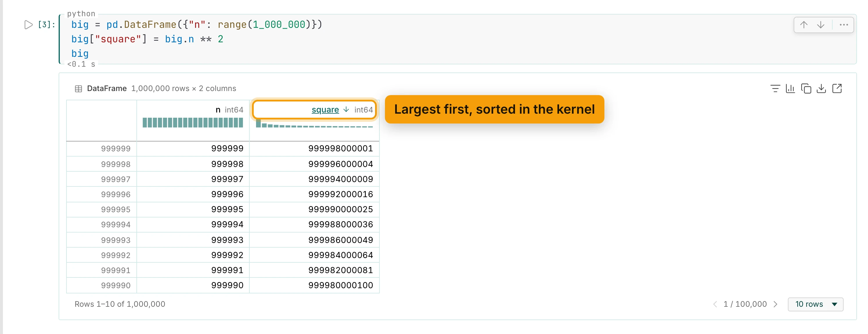Open the 10 rows page-size dropdown

815,304
